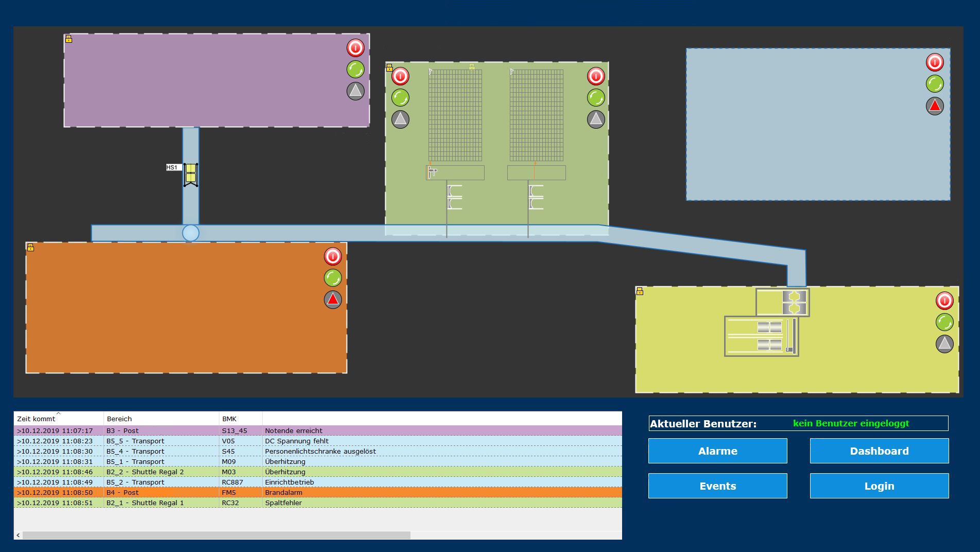Click the lock icon on yellow area
Image resolution: width=980 pixels, height=552 pixels.
(x=640, y=291)
